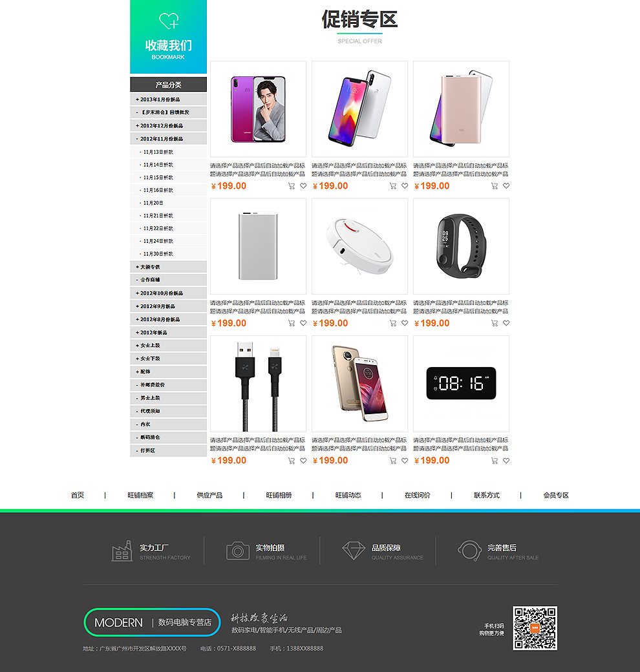Click the heart-plus bookmark icon
This screenshot has width=640, height=672.
[x=169, y=21]
